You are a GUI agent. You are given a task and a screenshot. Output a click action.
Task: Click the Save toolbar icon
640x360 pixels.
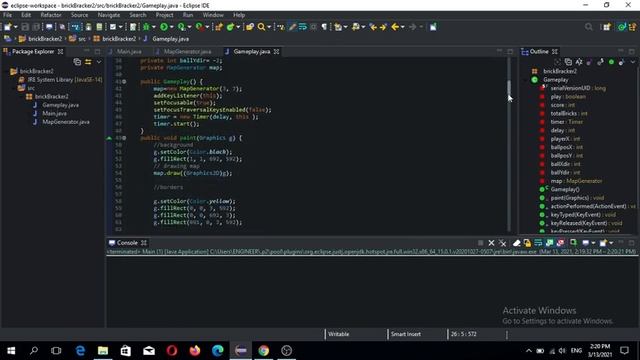pyautogui.click(x=25, y=27)
